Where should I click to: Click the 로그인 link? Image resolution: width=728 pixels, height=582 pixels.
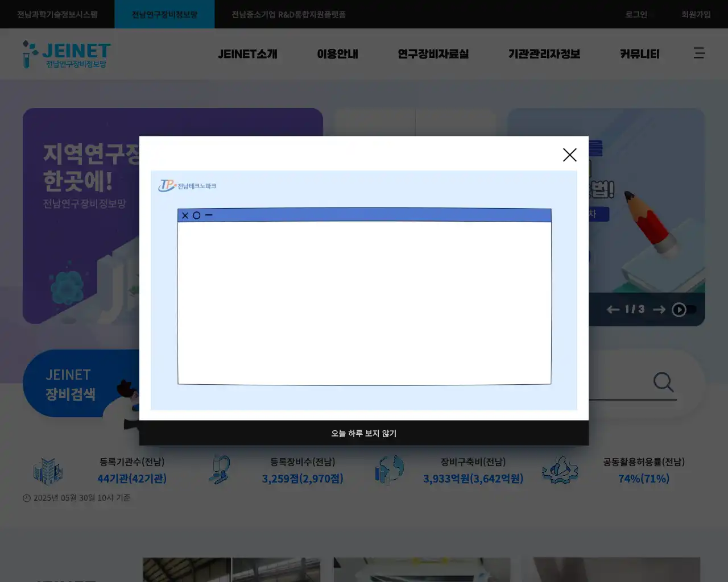(635, 14)
